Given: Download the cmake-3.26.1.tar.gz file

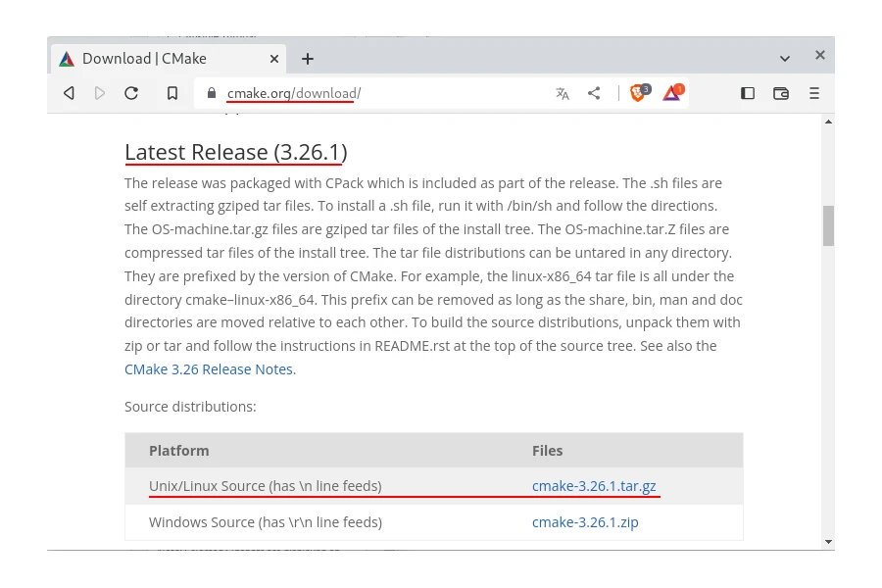Looking at the screenshot, I should tap(594, 486).
